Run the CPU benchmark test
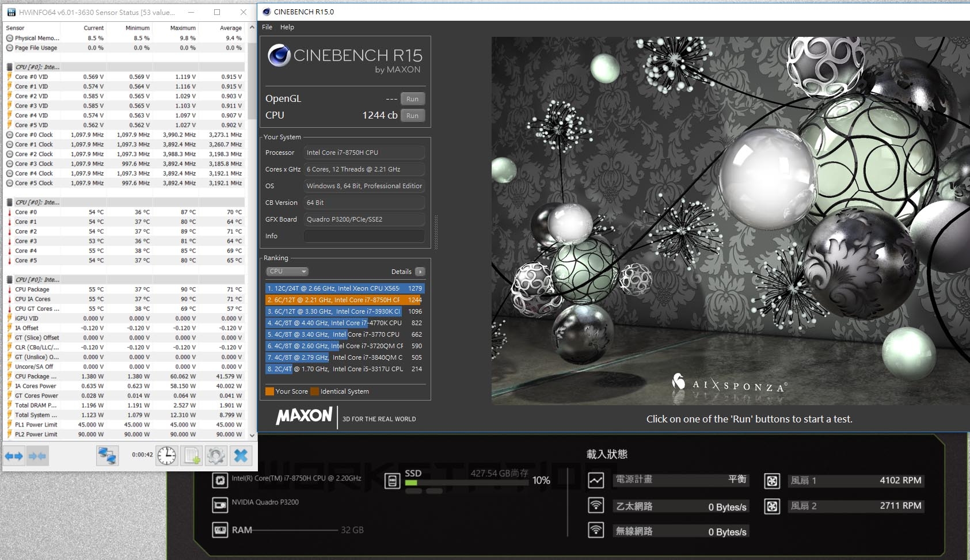The image size is (970, 560). [x=412, y=116]
